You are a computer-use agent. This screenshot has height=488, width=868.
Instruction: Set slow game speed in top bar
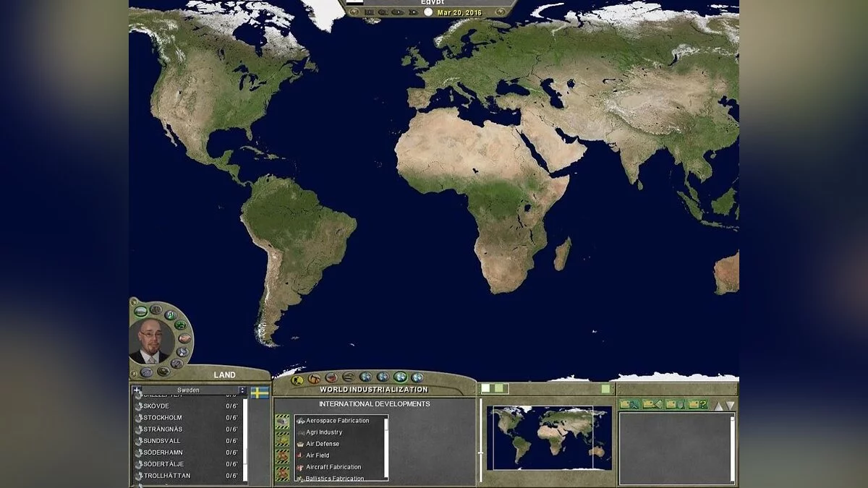tap(383, 12)
